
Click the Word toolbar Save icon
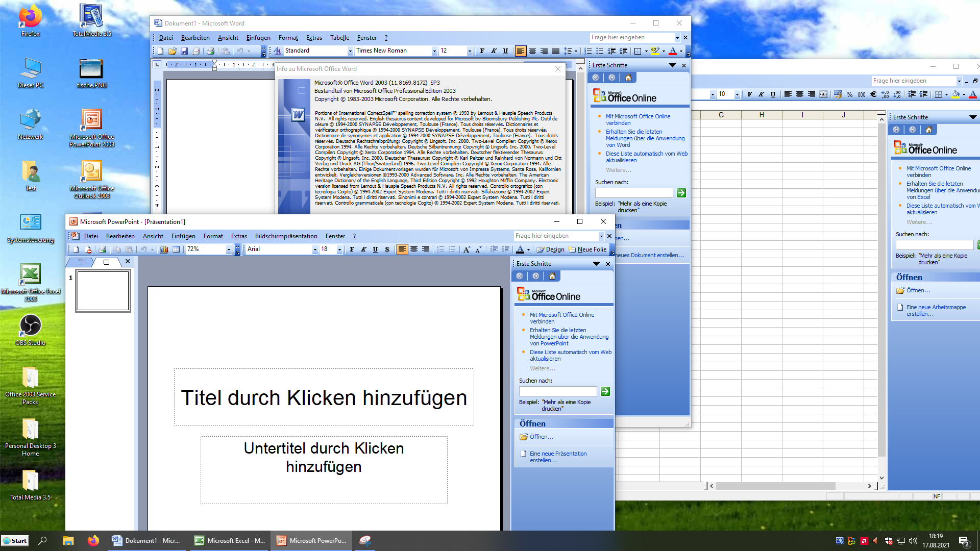pos(184,51)
